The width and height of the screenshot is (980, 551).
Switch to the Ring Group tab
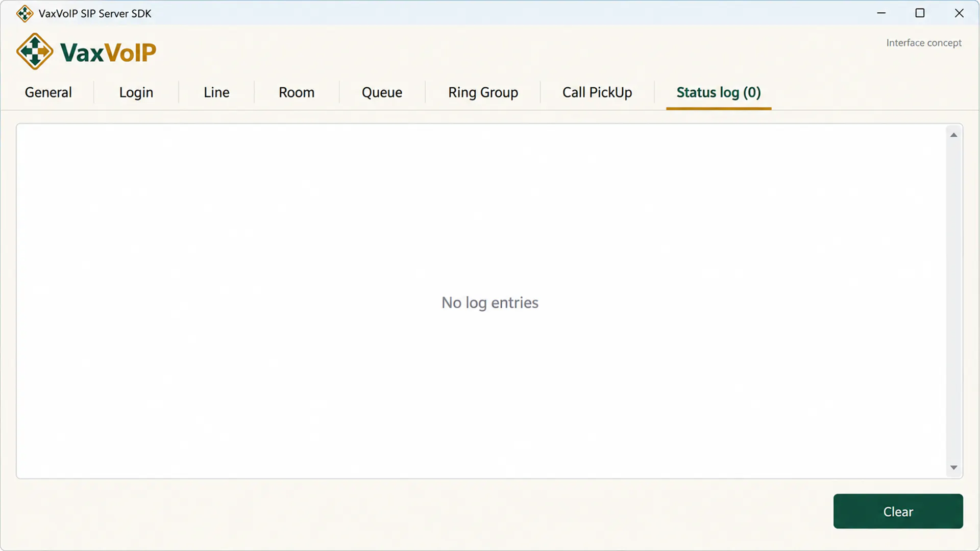coord(483,92)
